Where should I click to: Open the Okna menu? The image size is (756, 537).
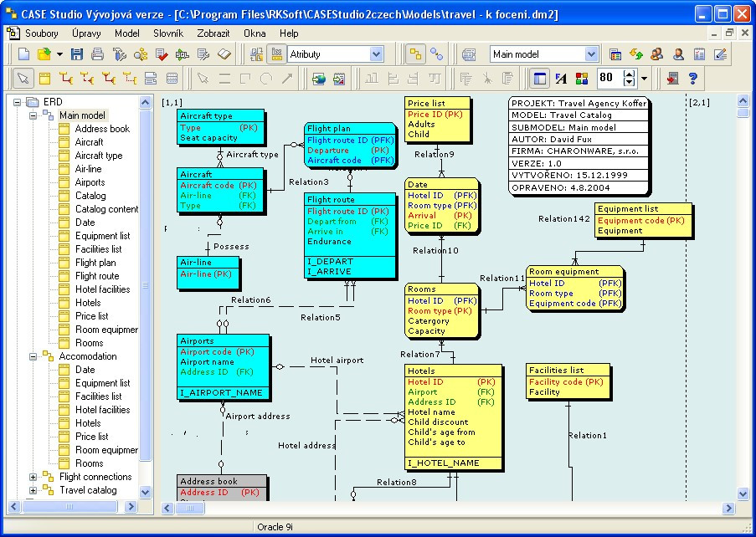tap(255, 33)
